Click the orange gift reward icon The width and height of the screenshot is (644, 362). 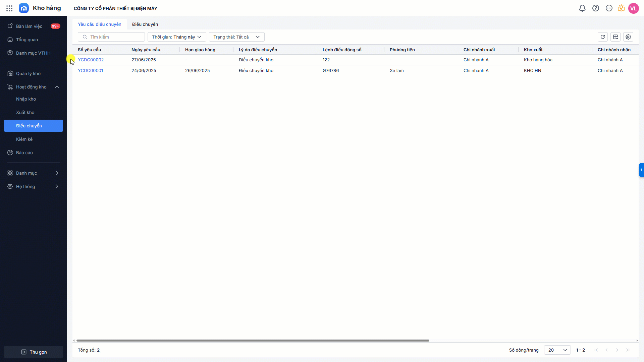(621, 8)
